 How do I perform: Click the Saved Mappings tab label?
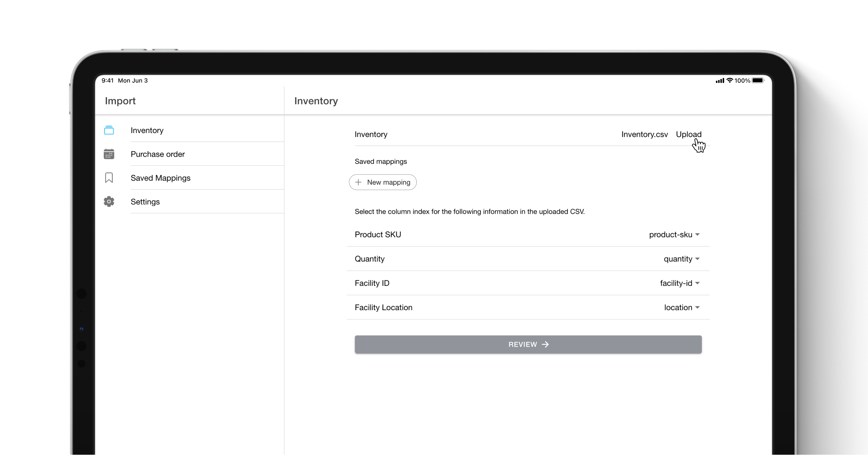click(x=161, y=178)
